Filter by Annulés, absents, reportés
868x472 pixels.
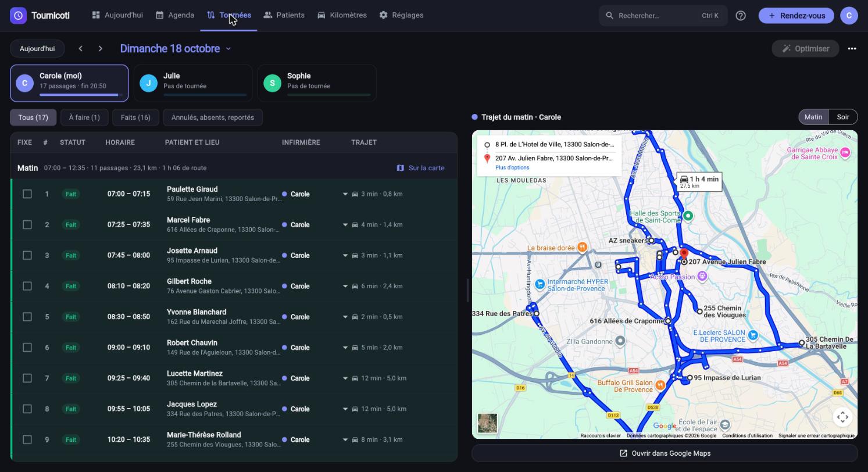click(213, 117)
